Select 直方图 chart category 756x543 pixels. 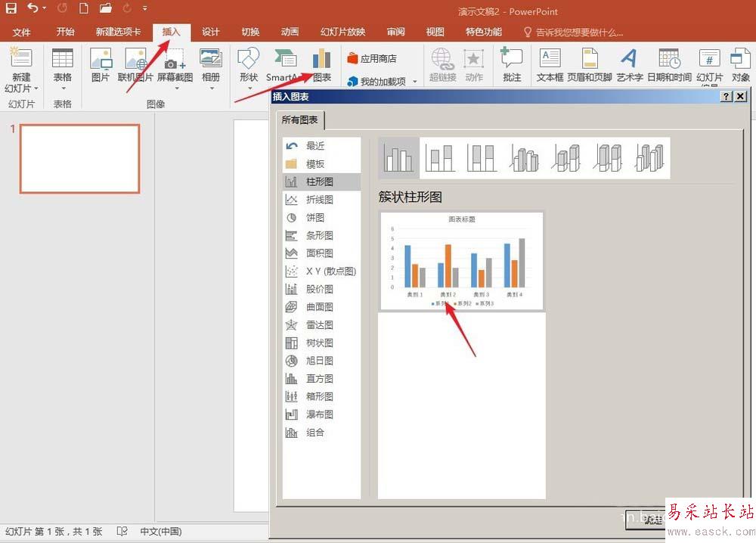tap(320, 379)
